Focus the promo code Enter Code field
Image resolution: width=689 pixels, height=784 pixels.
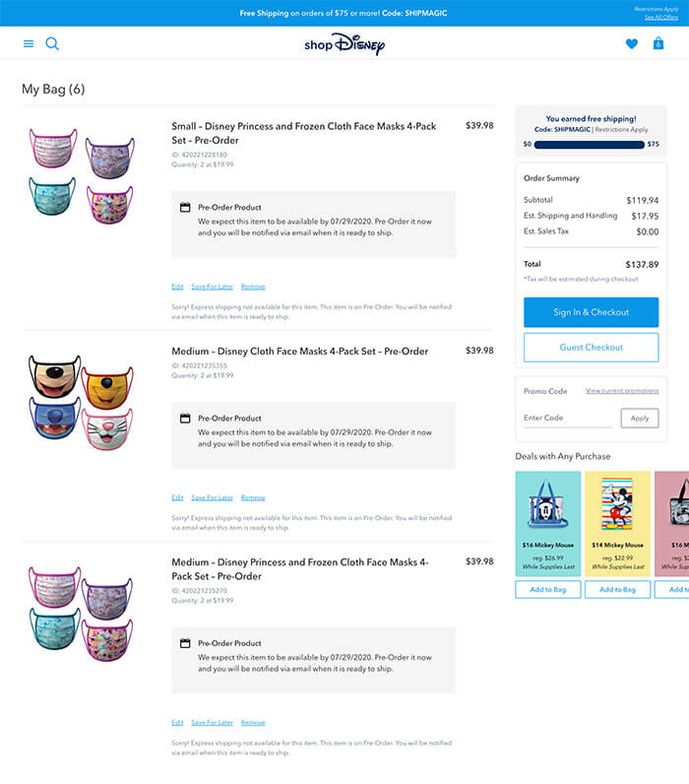(567, 418)
